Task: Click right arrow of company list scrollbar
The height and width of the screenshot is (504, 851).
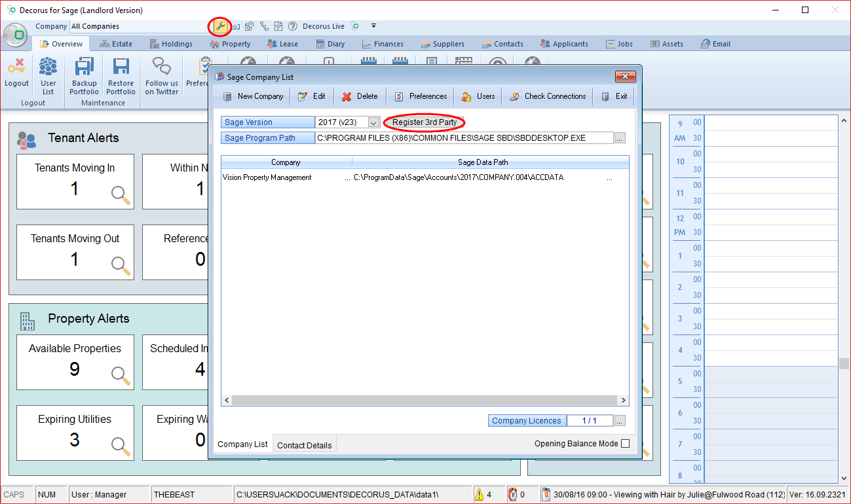Action: point(624,400)
